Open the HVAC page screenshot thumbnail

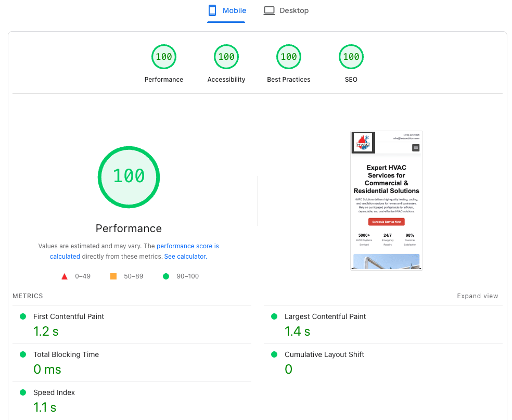386,200
